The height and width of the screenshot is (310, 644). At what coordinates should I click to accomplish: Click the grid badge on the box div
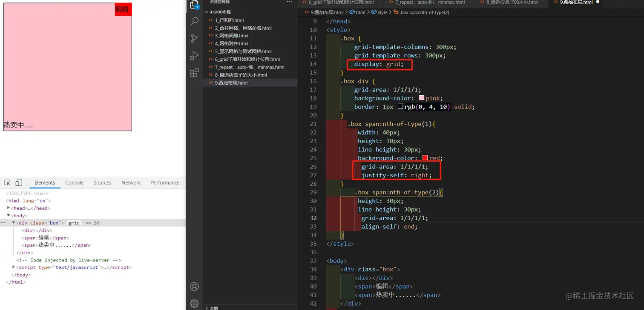pos(74,223)
